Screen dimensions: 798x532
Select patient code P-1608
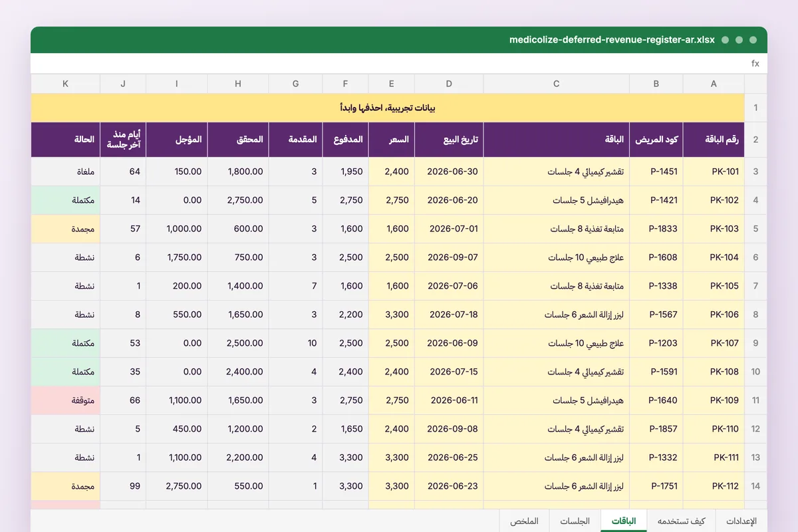656,257
